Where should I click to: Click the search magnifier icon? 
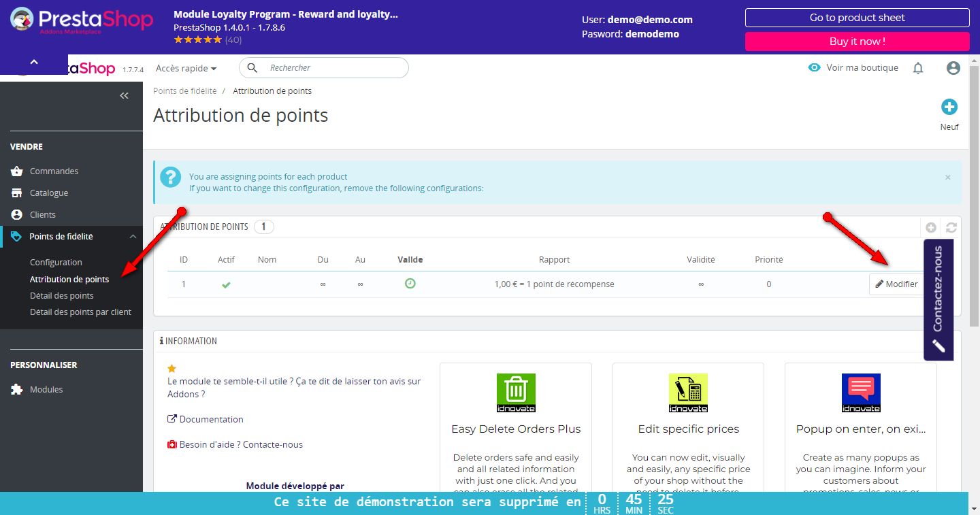pyautogui.click(x=252, y=68)
